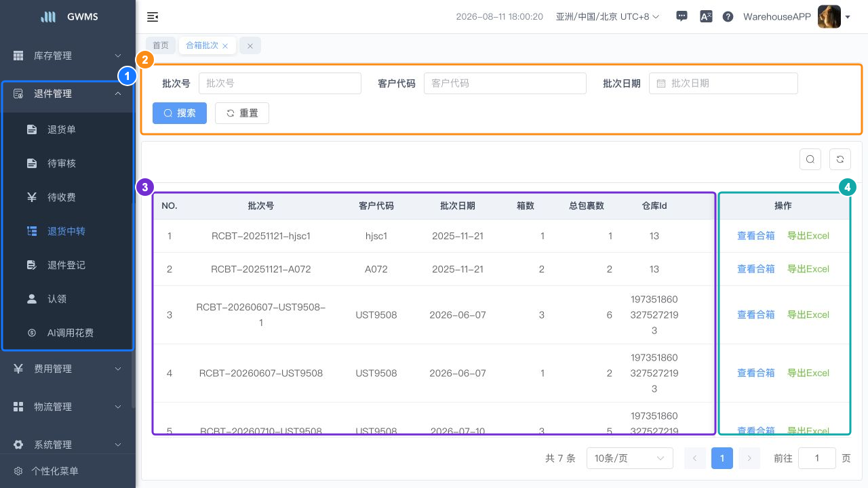
Task: Expand the 物流管理 menu chevron
Action: point(118,407)
